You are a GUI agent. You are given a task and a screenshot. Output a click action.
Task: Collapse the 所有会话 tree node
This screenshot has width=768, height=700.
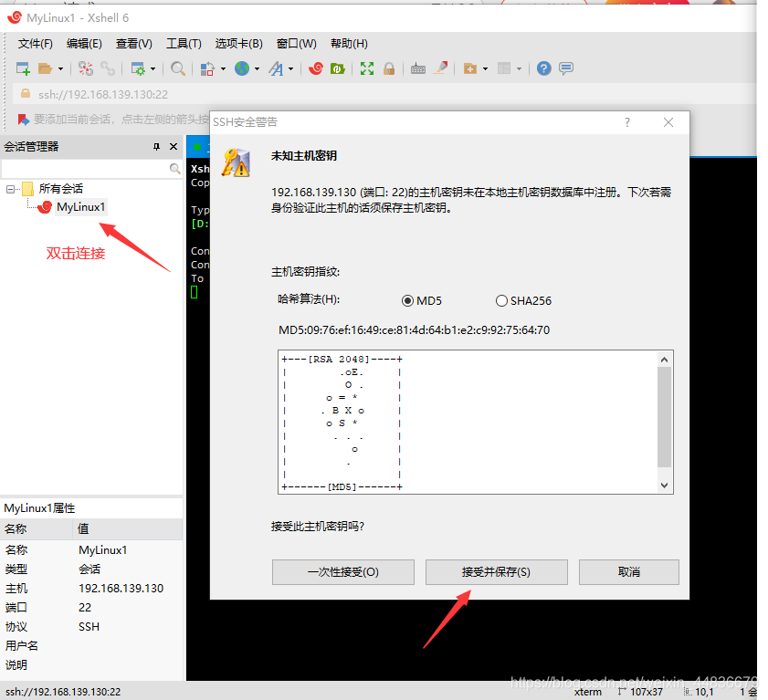(x=10, y=189)
